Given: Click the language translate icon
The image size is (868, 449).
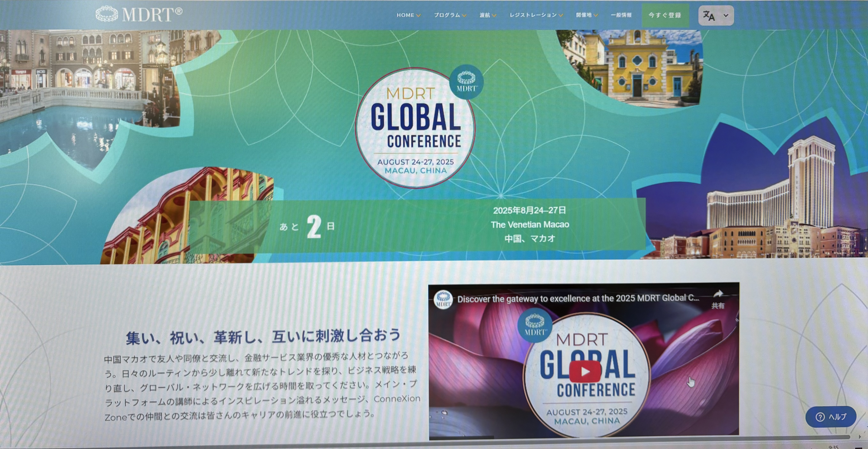Looking at the screenshot, I should (x=709, y=15).
